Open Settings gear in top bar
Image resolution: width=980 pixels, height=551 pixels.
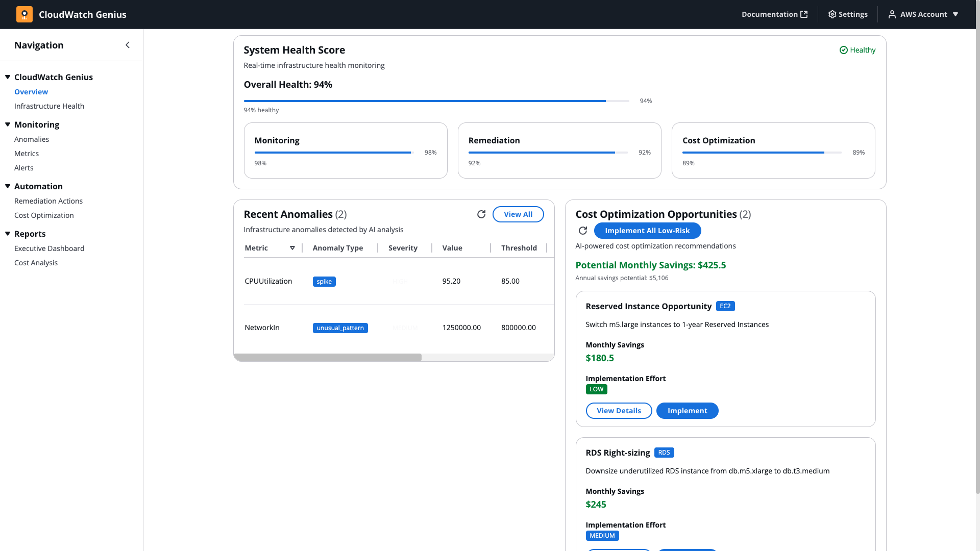tap(832, 14)
